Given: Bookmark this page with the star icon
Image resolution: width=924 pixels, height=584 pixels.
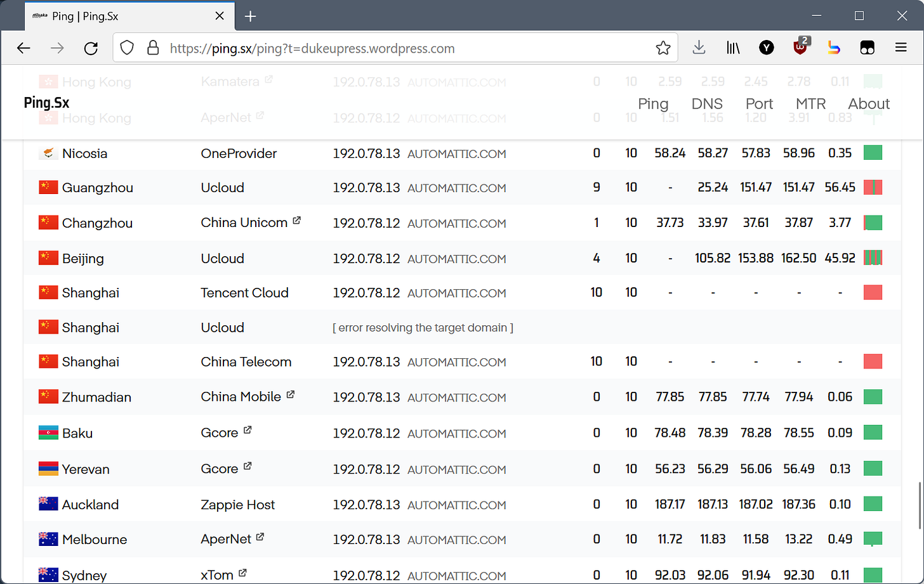Looking at the screenshot, I should 663,48.
